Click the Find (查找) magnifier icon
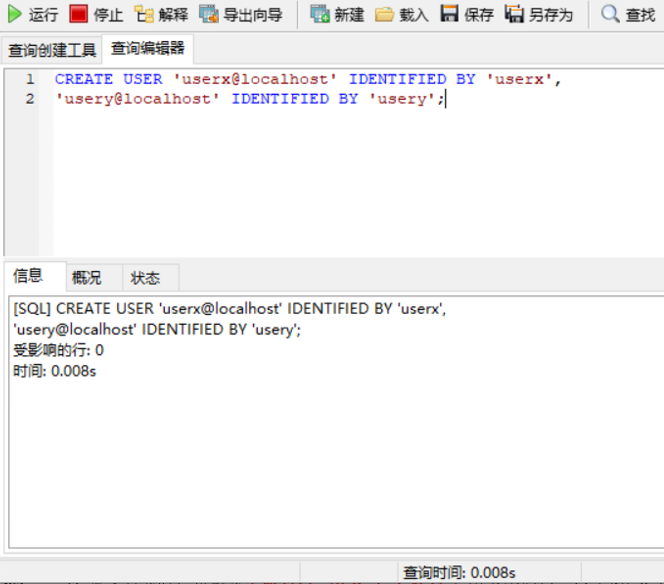This screenshot has width=664, height=584. click(x=611, y=14)
